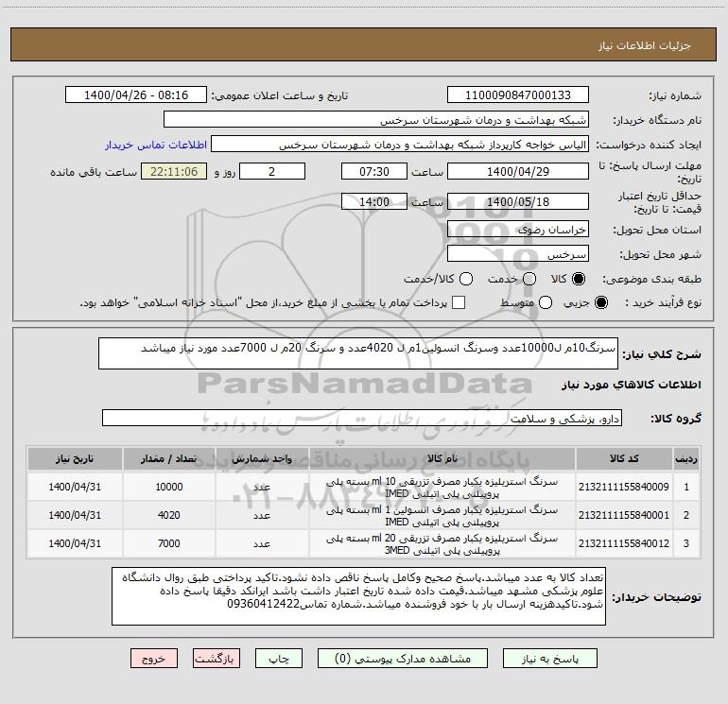The height and width of the screenshot is (704, 728).
Task: Click quantity cell 7000
Action: point(169,543)
